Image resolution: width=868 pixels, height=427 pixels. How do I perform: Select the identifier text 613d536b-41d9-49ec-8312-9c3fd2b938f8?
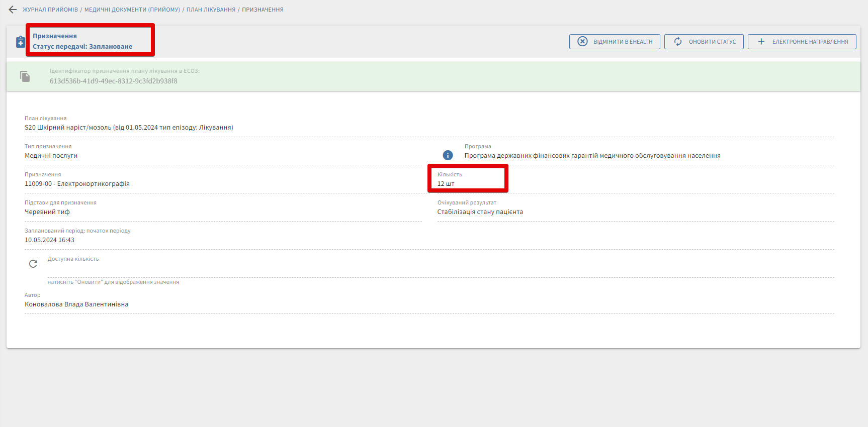(113, 81)
